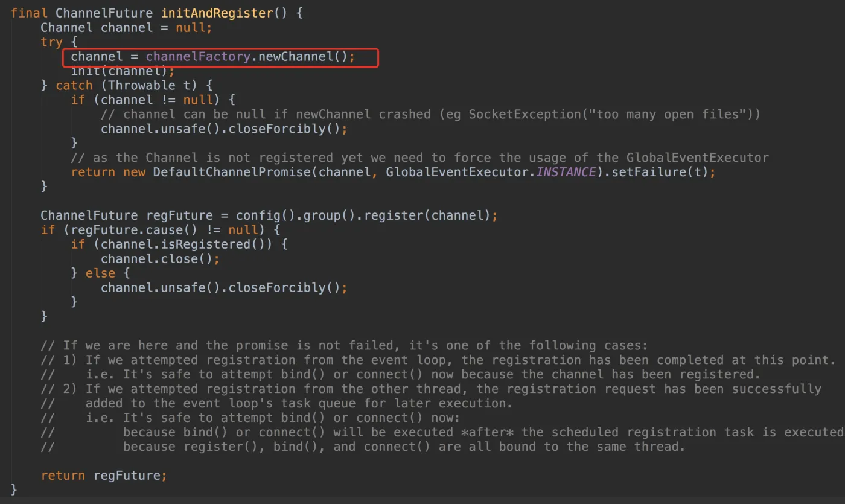The width and height of the screenshot is (845, 504).
Task: Click the DefaultChannelPromise constructor name
Action: point(232,172)
